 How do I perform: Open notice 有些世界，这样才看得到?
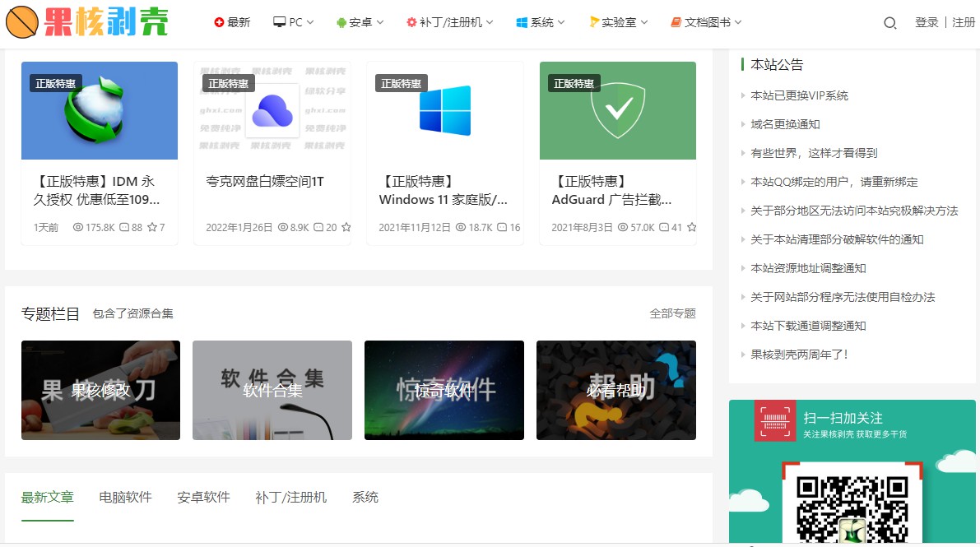[814, 153]
